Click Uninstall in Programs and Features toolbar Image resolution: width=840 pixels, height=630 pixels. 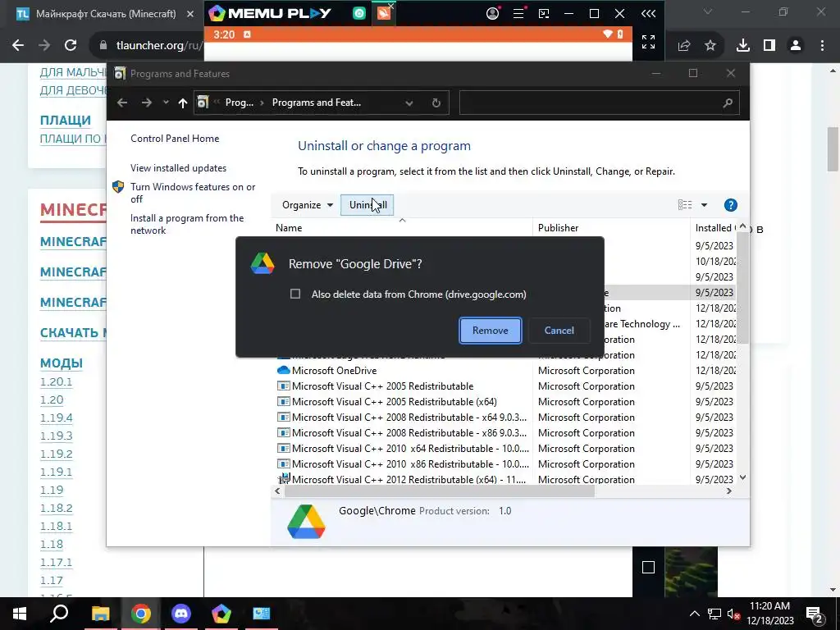pos(367,204)
